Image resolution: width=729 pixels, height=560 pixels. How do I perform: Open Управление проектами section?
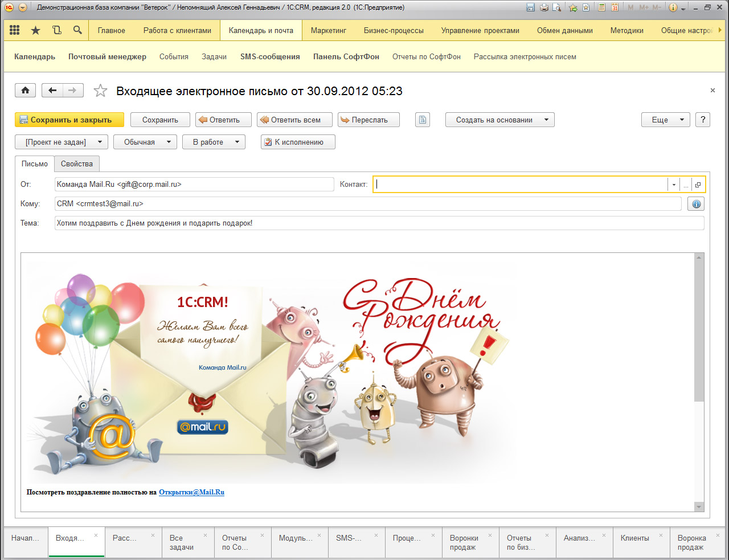(480, 30)
